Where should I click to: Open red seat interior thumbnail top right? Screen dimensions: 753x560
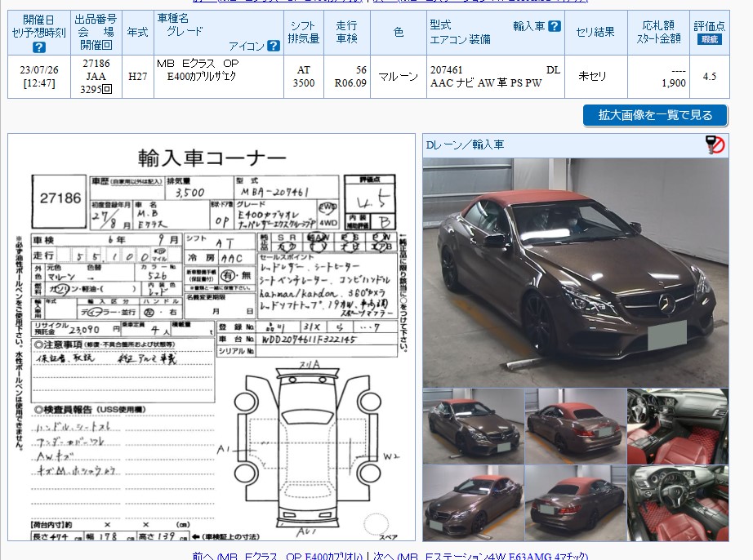tap(678, 426)
